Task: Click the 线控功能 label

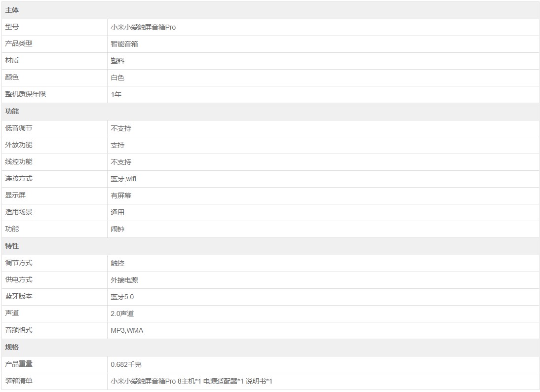Action: 19,162
